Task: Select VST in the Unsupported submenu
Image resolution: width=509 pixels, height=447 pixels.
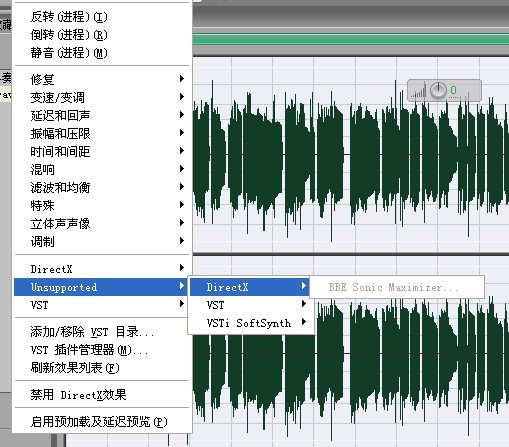Action: pos(251,305)
